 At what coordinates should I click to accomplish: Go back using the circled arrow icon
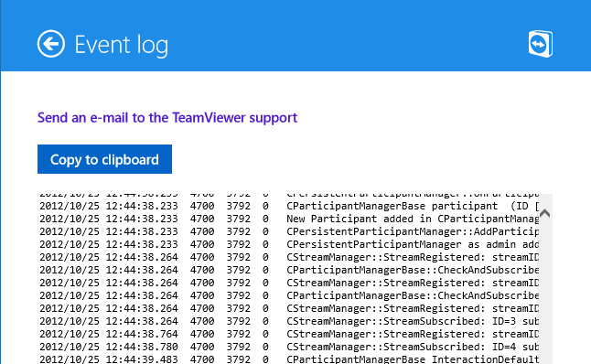pyautogui.click(x=51, y=44)
